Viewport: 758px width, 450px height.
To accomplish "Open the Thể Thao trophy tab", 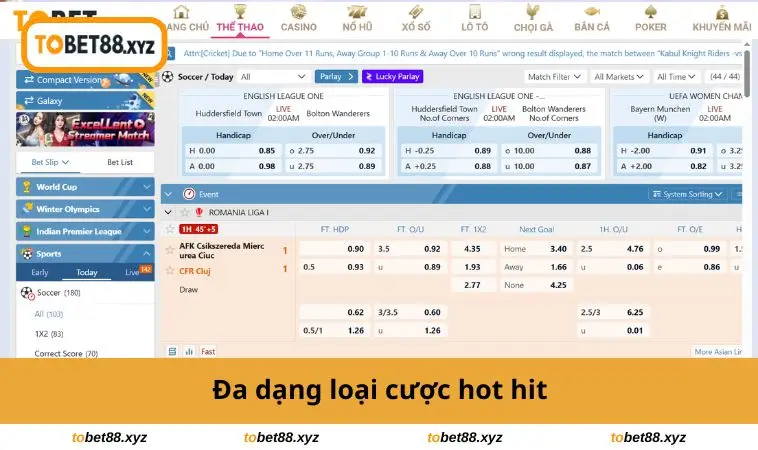I will tap(240, 18).
